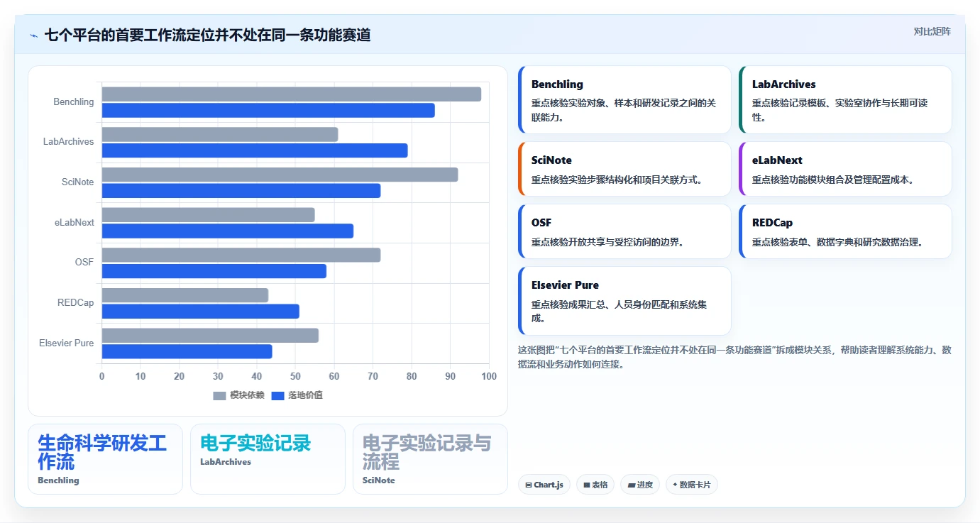Click the 重点核验开放共享与受控访问的边界 description
The width and height of the screenshot is (980, 523).
[x=607, y=242]
